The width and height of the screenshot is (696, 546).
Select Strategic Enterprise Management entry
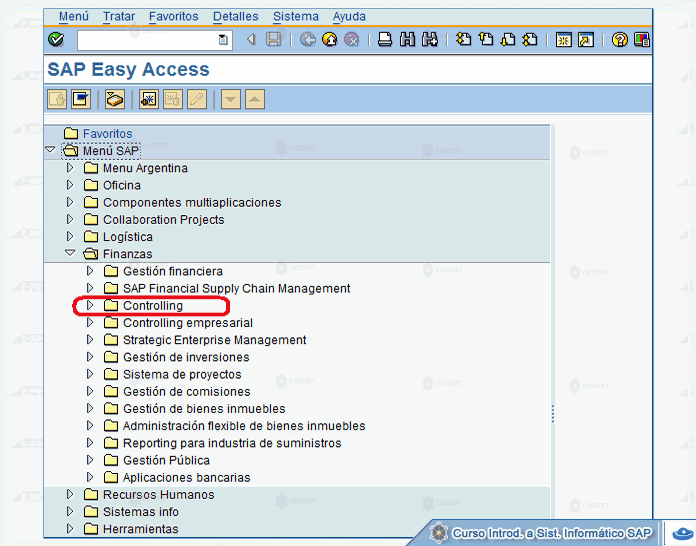214,340
